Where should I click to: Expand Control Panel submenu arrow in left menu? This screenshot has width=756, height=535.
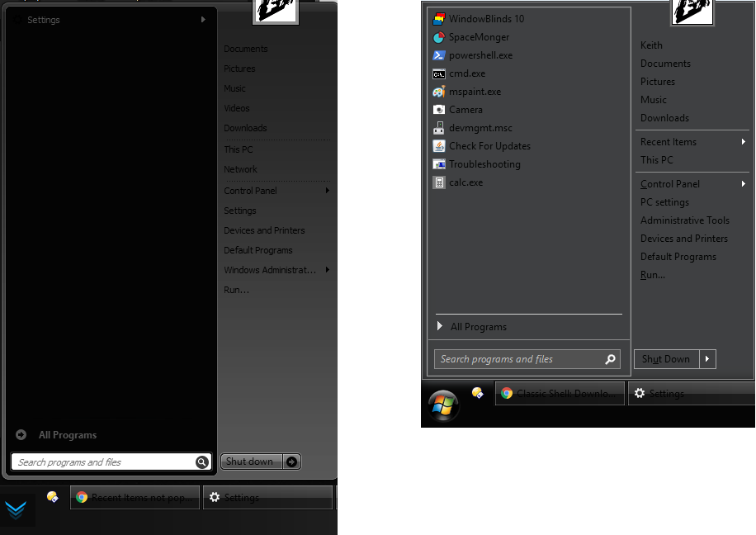click(328, 190)
